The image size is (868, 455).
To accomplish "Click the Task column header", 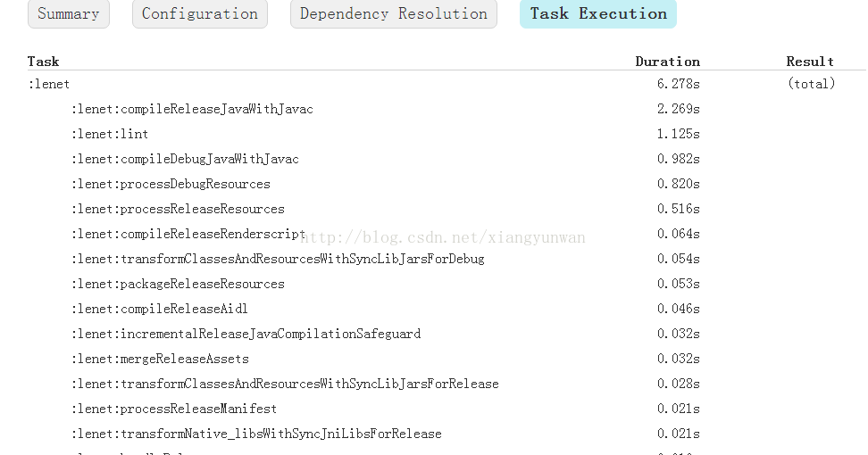I will click(43, 62).
